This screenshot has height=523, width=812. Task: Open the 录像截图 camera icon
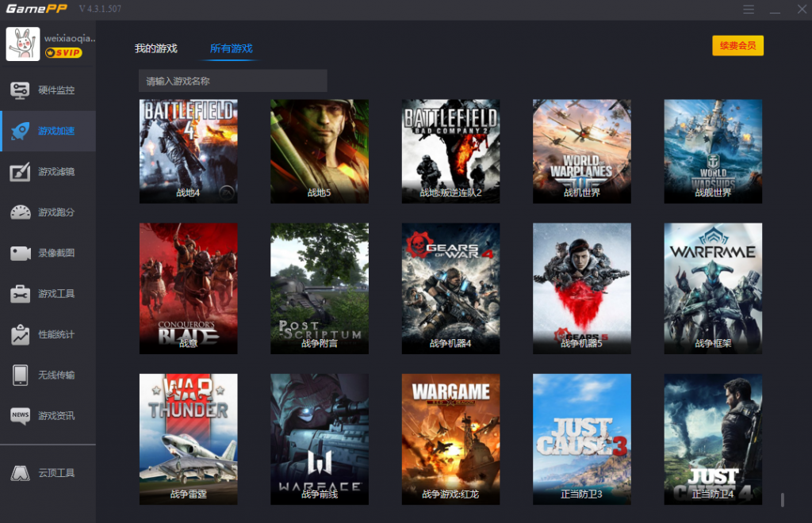[x=20, y=254]
